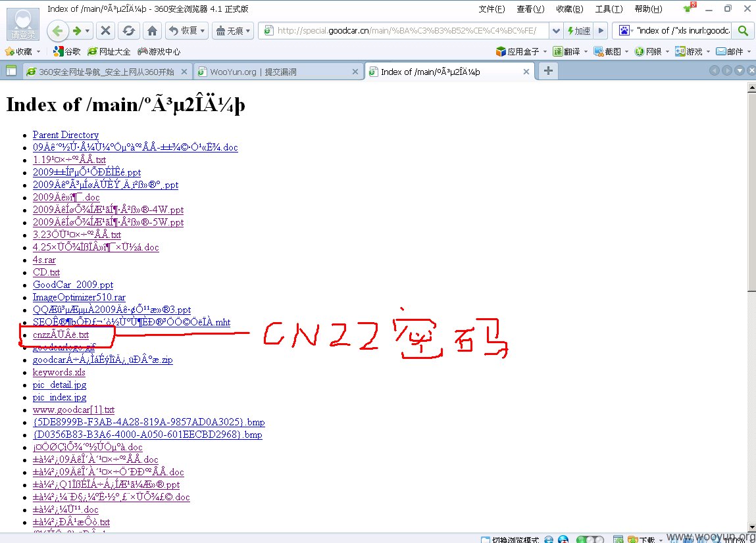Open the cnzz password txt link
Screen dimensions: 756x543
(x=61, y=335)
